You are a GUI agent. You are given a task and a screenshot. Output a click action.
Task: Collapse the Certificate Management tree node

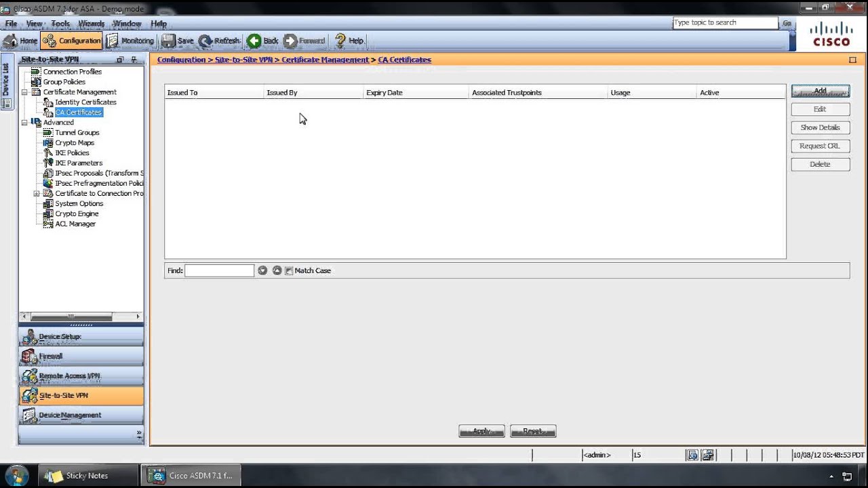tap(24, 92)
